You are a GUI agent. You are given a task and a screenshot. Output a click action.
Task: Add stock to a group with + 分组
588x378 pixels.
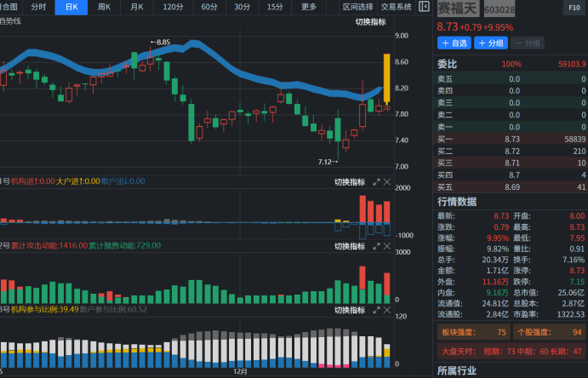[x=491, y=43]
